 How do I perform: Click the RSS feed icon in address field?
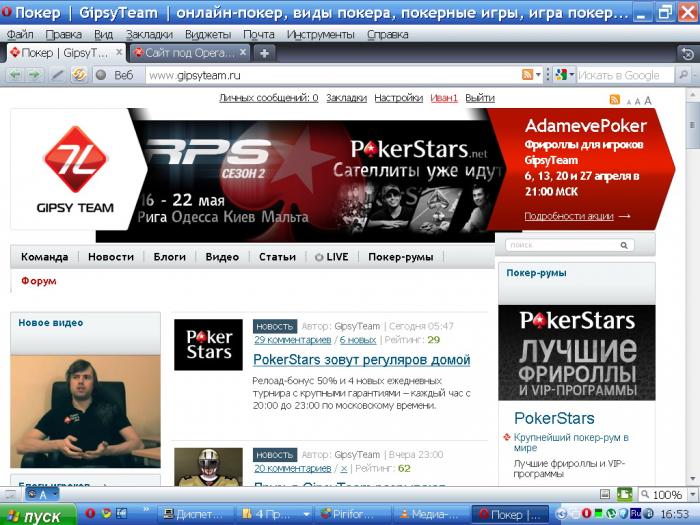pyautogui.click(x=527, y=75)
